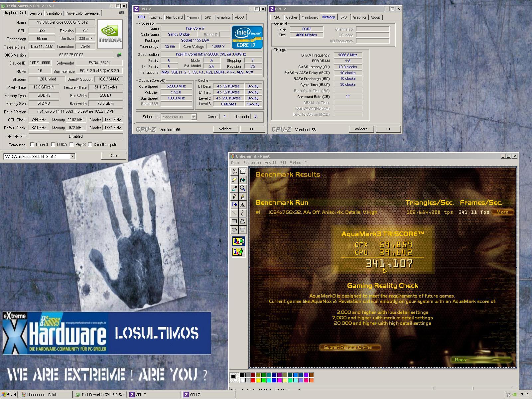
Task: Choose transparent selection mode in Paint options
Action: pos(238,252)
